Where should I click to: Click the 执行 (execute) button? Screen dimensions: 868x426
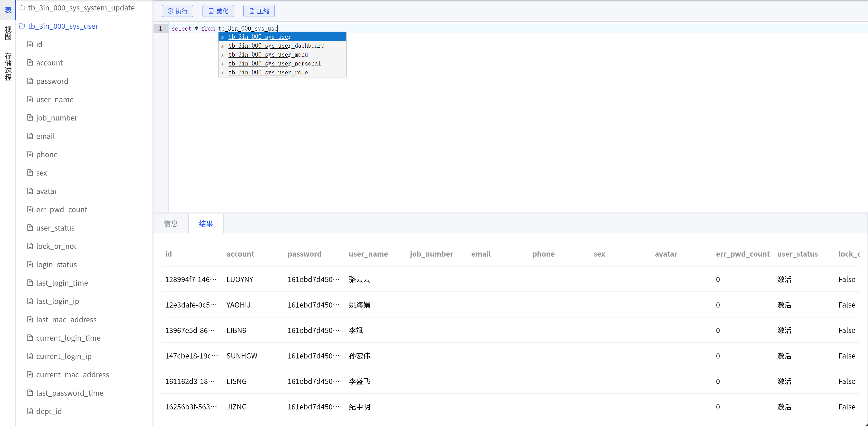(x=177, y=11)
